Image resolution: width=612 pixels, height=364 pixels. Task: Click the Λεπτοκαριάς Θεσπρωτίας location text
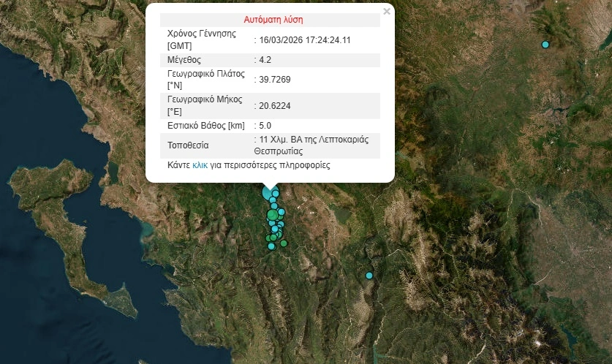pyautogui.click(x=314, y=145)
